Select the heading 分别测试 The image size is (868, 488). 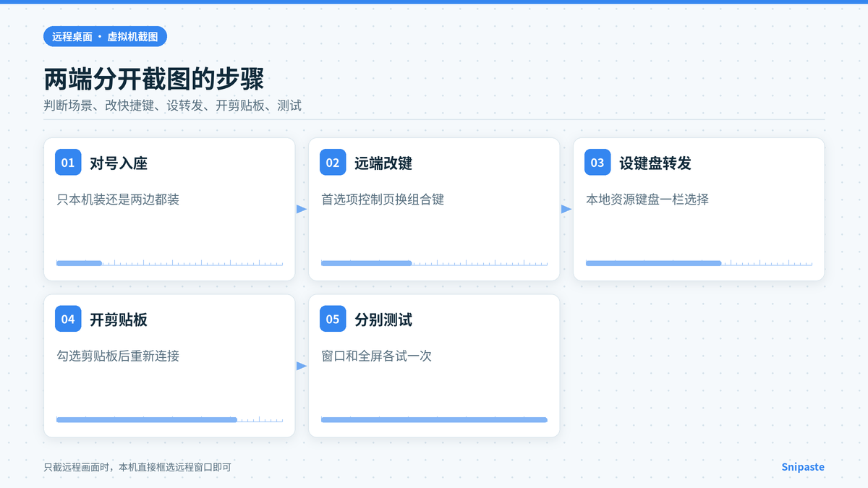coord(383,320)
